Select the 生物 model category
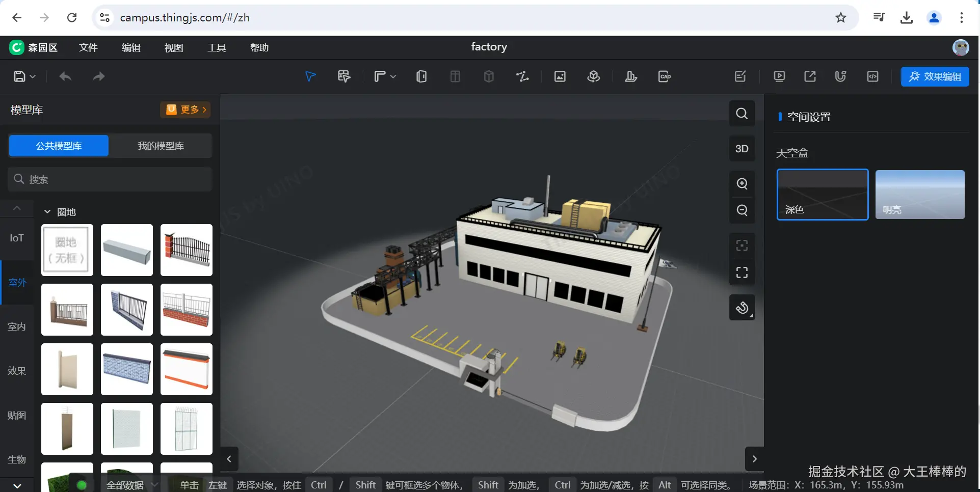 point(17,459)
